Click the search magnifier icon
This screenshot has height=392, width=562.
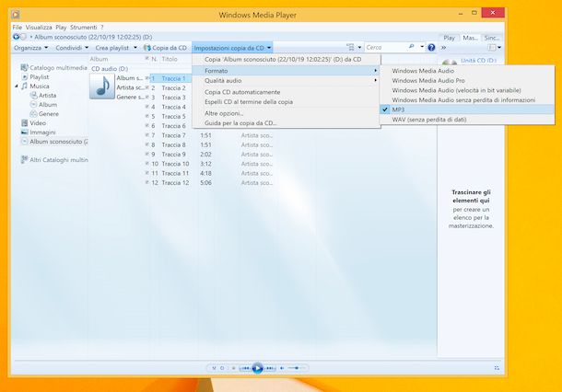pos(412,47)
